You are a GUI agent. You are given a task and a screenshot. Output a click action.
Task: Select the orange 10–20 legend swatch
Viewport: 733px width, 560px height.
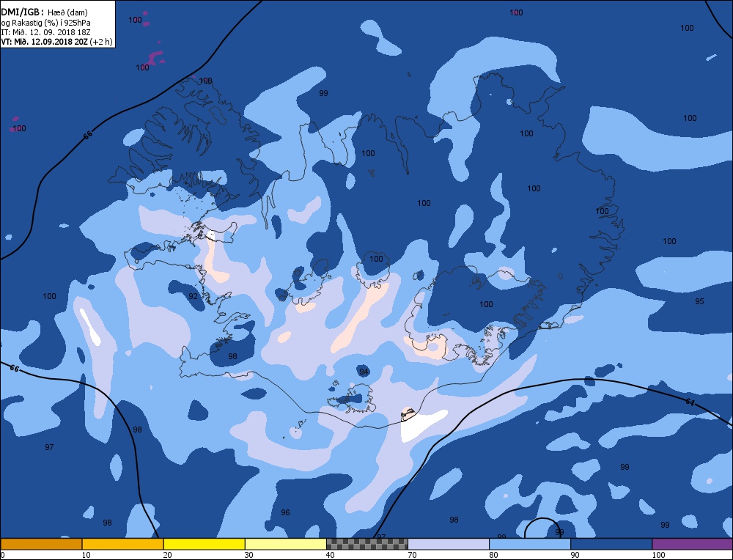click(122, 544)
